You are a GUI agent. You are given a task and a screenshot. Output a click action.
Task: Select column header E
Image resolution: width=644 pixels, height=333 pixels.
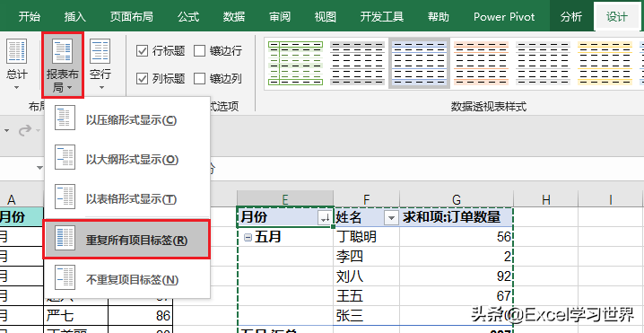coord(285,200)
